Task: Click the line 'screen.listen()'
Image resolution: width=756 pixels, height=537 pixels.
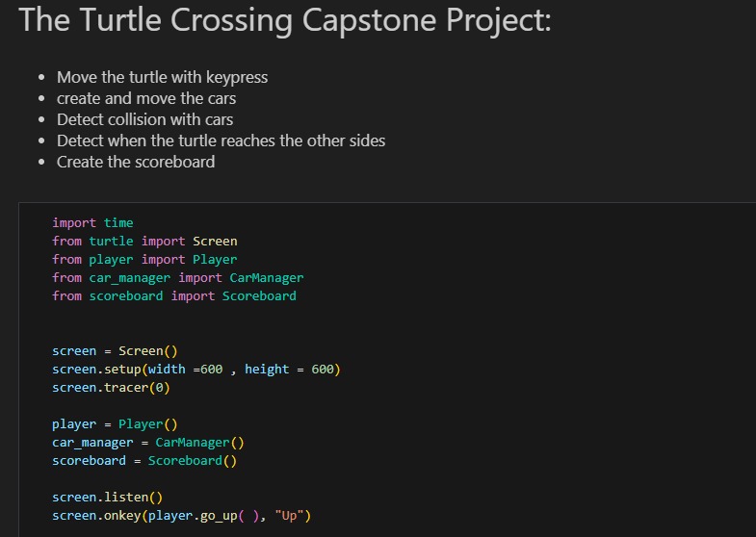Action: click(108, 498)
